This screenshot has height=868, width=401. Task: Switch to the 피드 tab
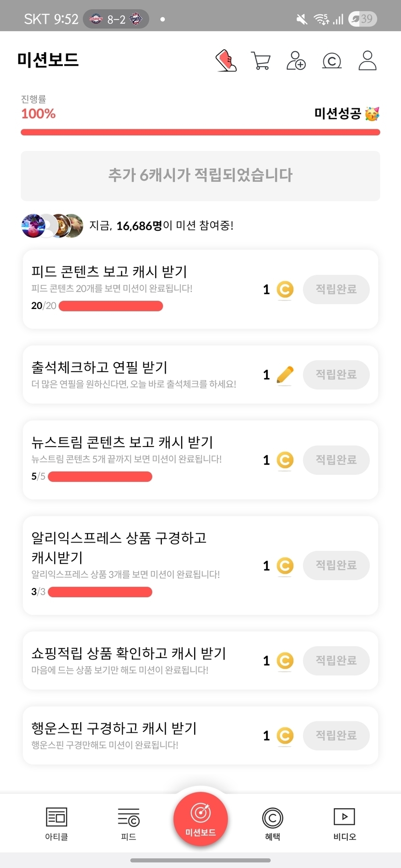129,824
